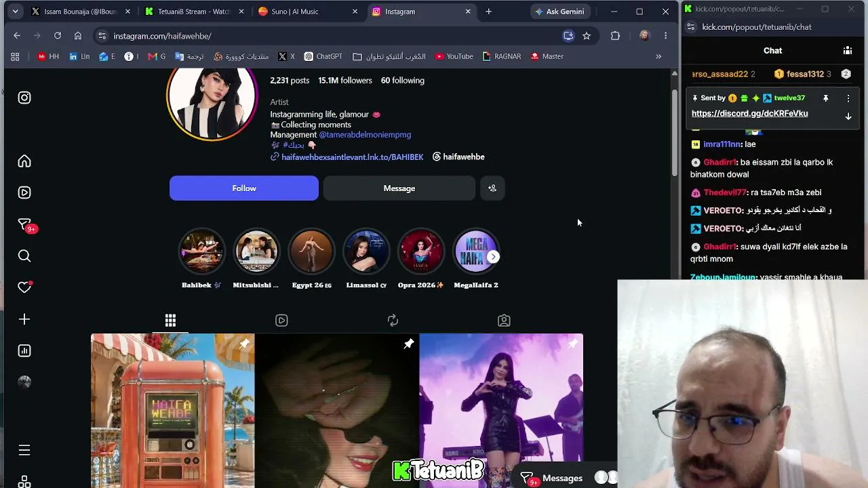
Task: Open the pinned concert stage post
Action: 501,411
